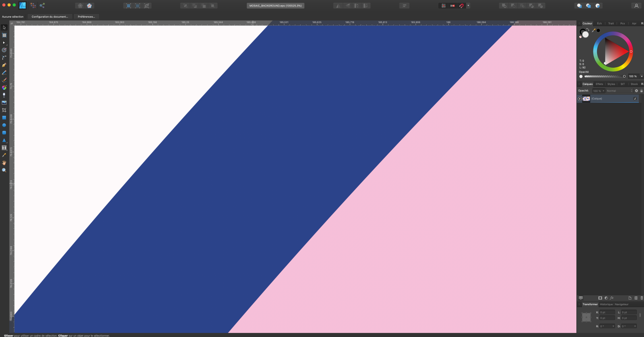This screenshot has height=337, width=644.
Task: Select the Rectangle shape tool
Action: (4, 118)
